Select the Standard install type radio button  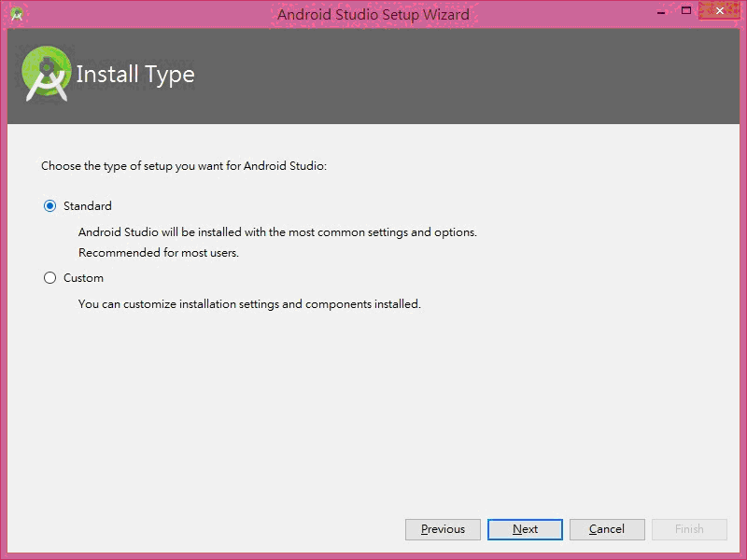50,205
